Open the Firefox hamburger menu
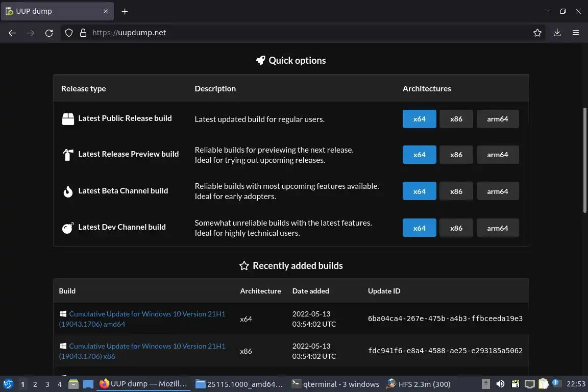588x392 pixels. [576, 33]
